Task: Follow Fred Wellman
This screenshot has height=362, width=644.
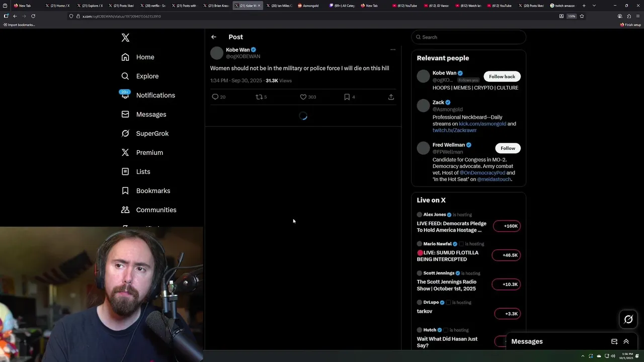Action: point(508,148)
